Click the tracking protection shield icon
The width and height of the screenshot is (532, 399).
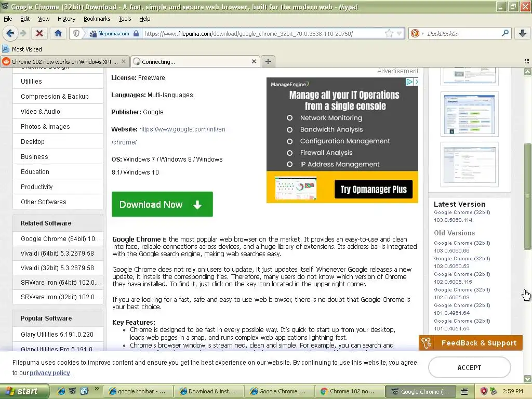[76, 33]
